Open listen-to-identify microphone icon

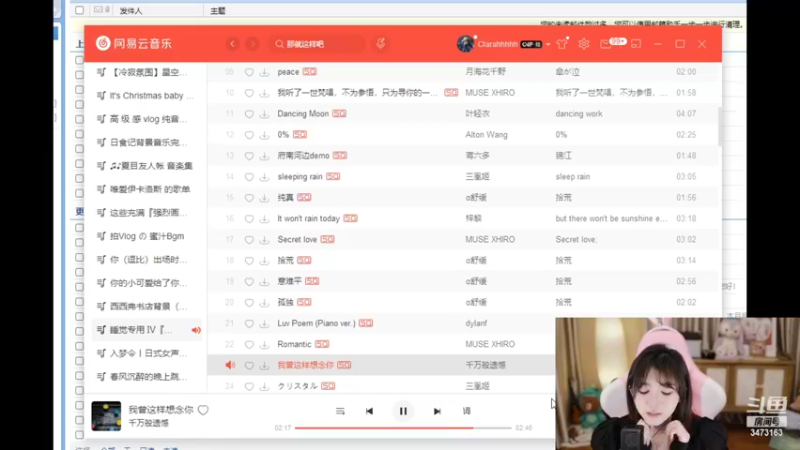(381, 44)
